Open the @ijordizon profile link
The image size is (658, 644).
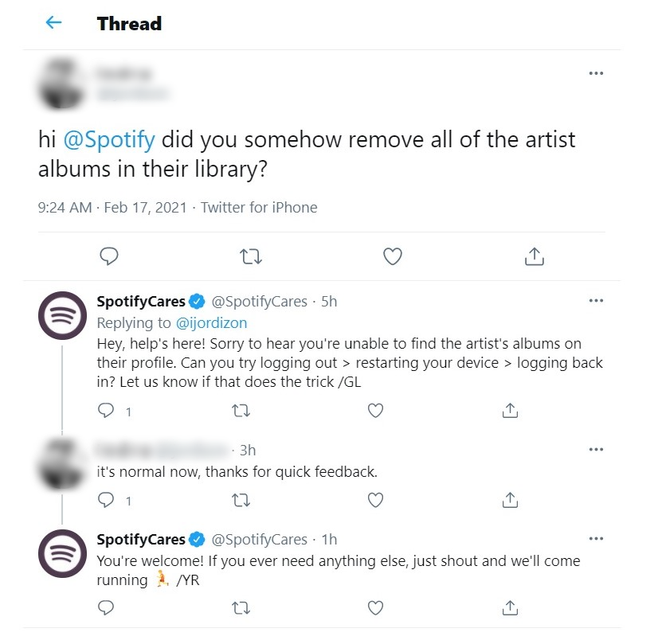click(211, 322)
